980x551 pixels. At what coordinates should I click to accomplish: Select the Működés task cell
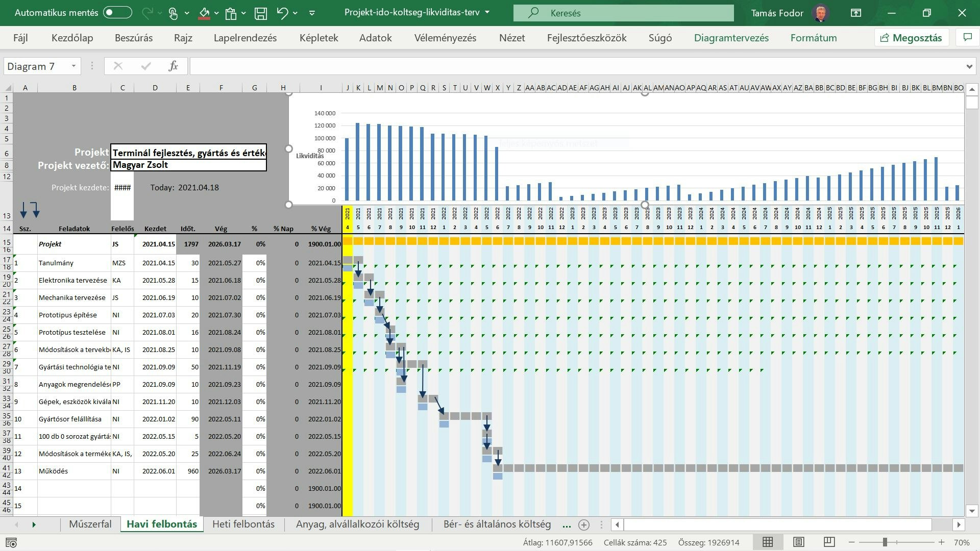(x=74, y=471)
